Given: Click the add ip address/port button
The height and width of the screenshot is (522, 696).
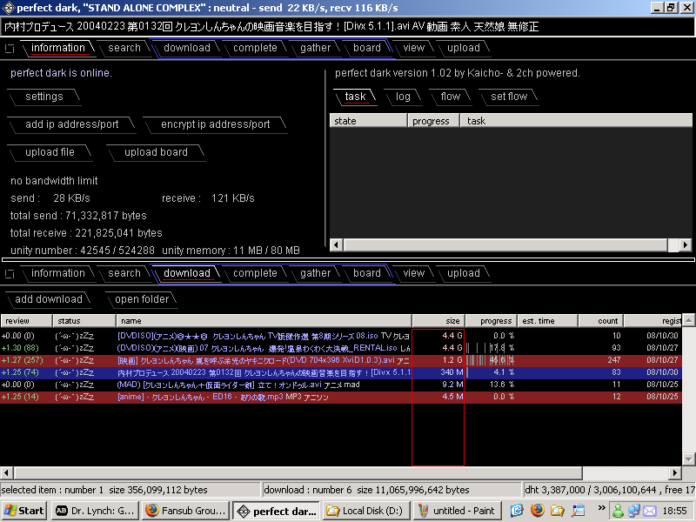Looking at the screenshot, I should 72,125.
